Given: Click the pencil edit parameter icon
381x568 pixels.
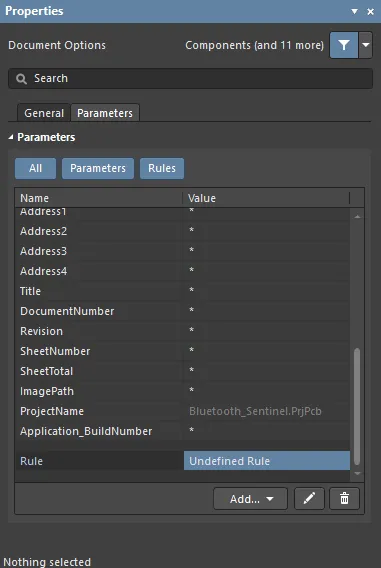Looking at the screenshot, I should coord(309,499).
